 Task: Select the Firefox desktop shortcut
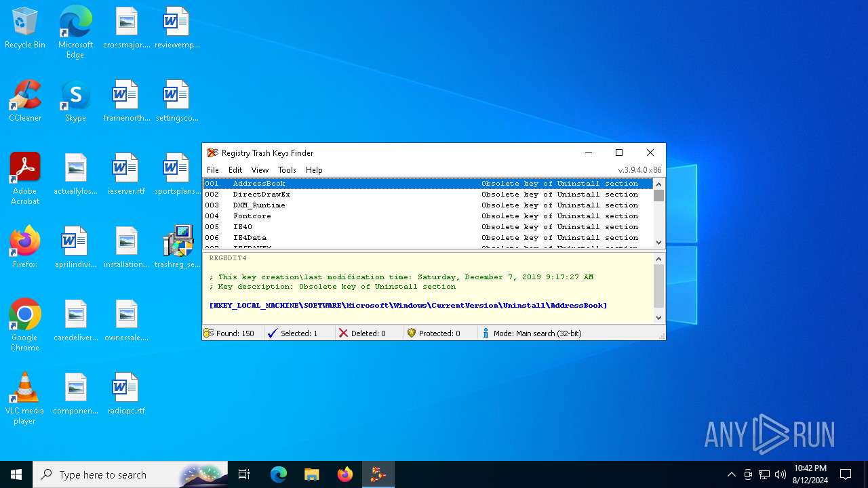25,248
